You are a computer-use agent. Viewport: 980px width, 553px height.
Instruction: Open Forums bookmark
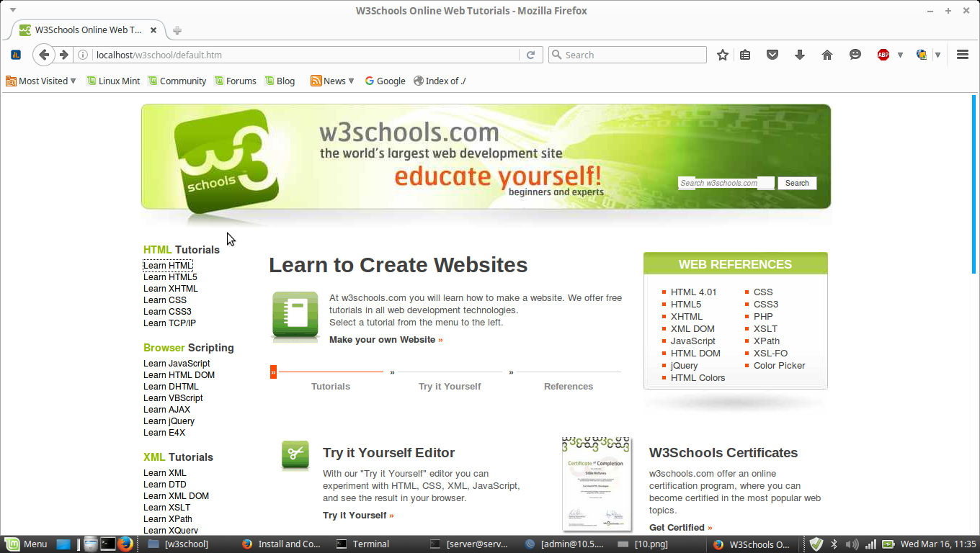tap(236, 81)
